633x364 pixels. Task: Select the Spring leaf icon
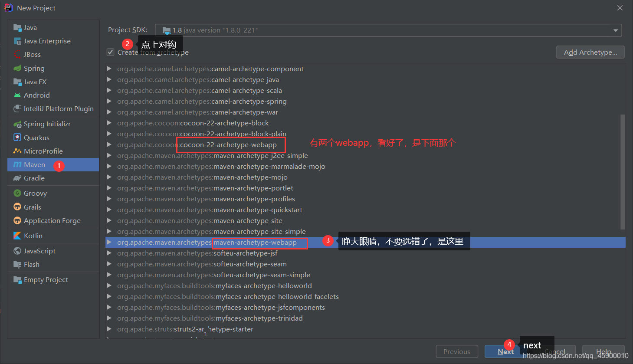click(x=17, y=68)
